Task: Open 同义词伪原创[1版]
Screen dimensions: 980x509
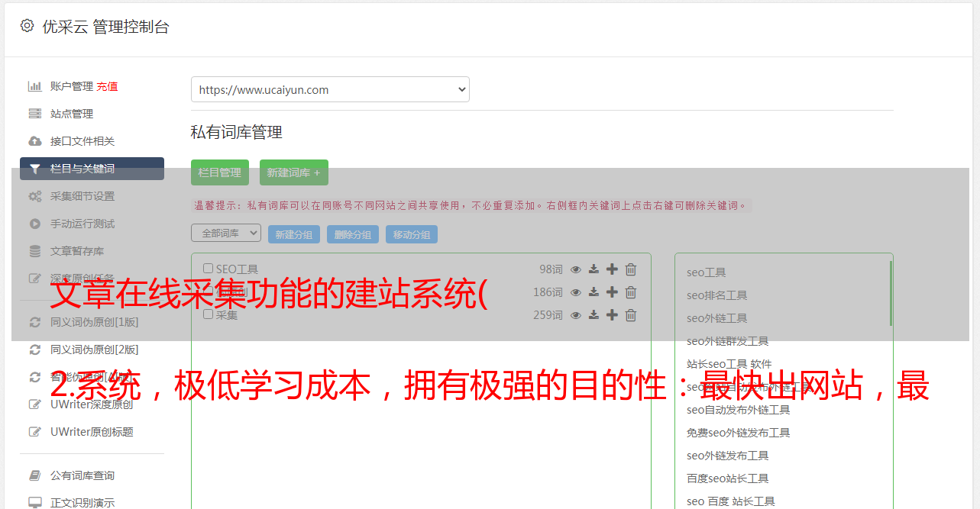Action: (95, 322)
